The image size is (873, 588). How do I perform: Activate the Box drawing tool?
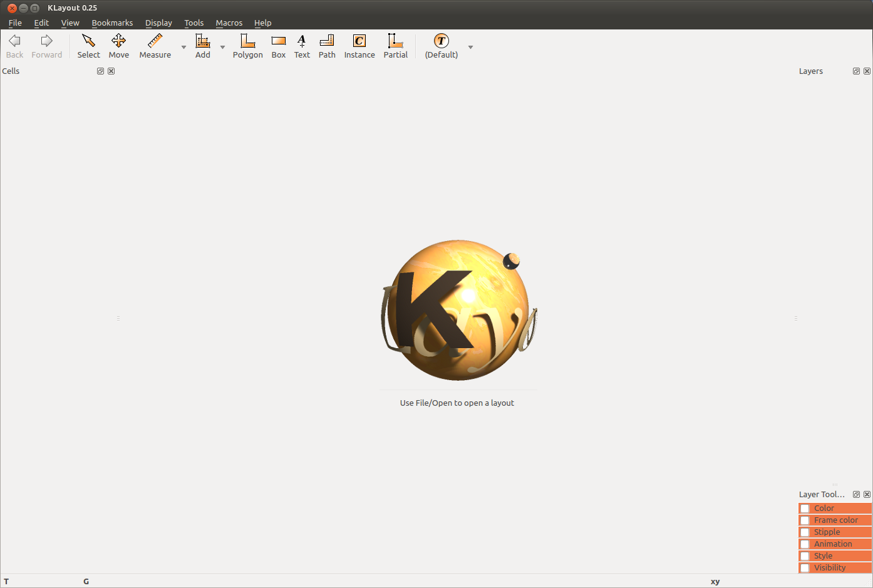(279, 46)
